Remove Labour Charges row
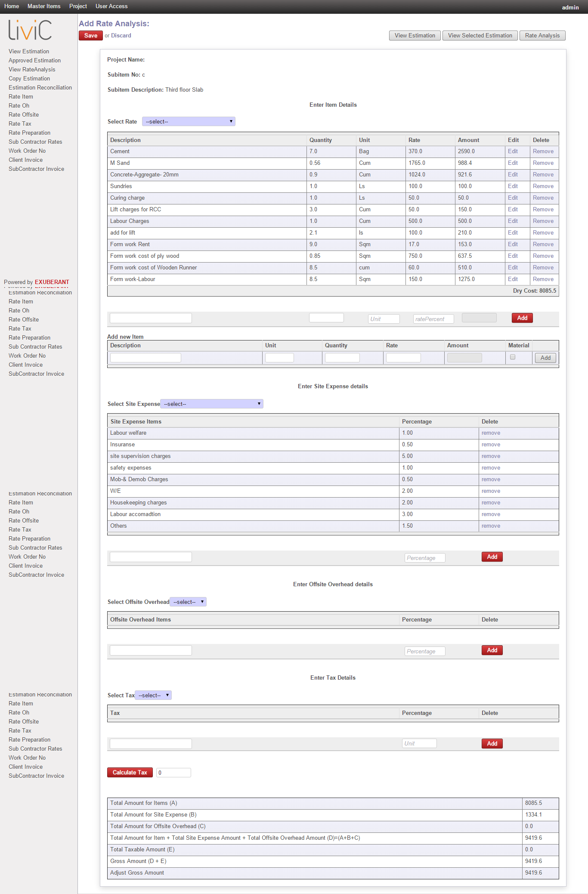The height and width of the screenshot is (894, 588). point(543,221)
